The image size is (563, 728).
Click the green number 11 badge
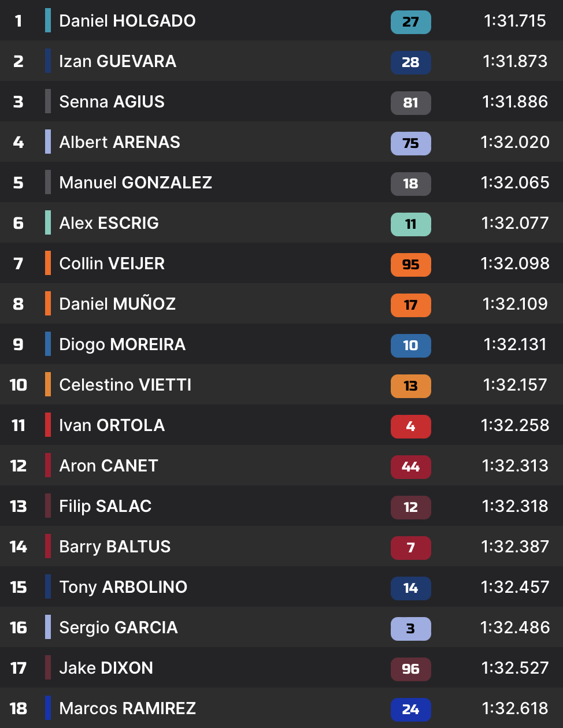(x=410, y=224)
